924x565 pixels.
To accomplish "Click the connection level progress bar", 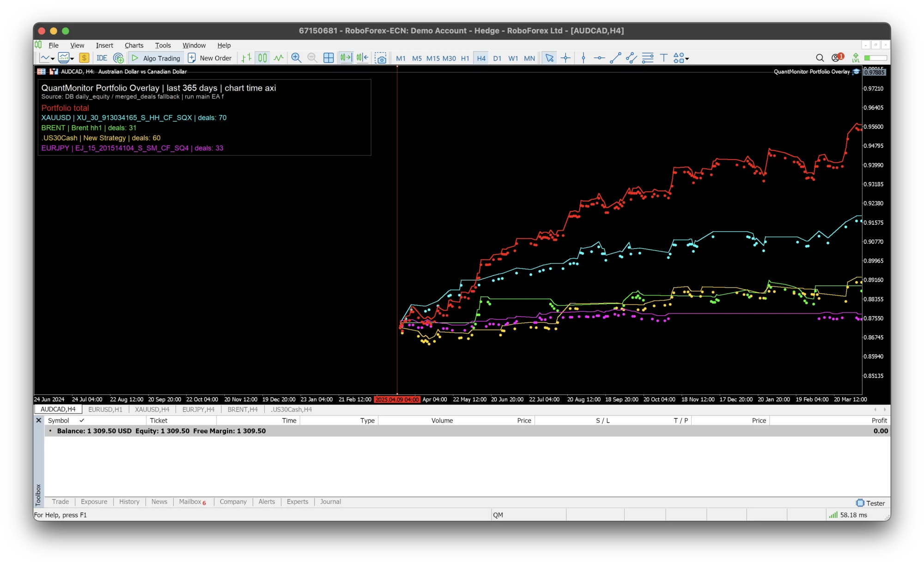I will pyautogui.click(x=875, y=58).
